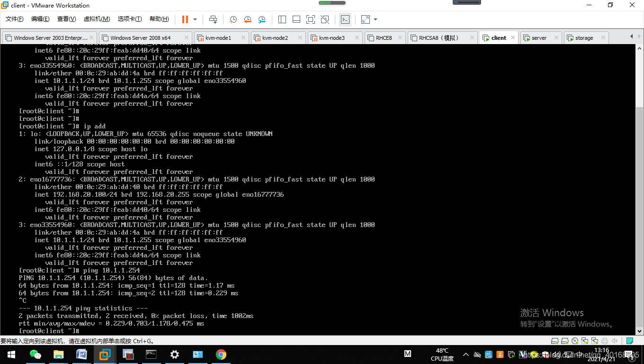Close the client tab
Image resolution: width=644 pixels, height=364 pixels.
[x=513, y=38]
